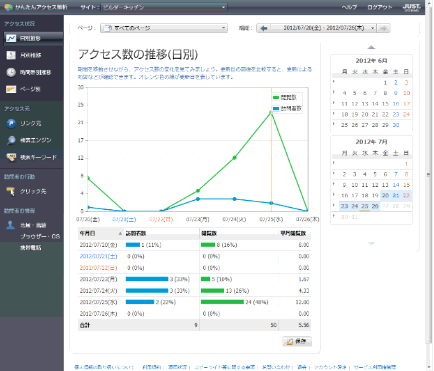Image resolution: width=434 pixels, height=371 pixels.
Task: Select week of July 2 via row arrow
Action: click(334, 173)
